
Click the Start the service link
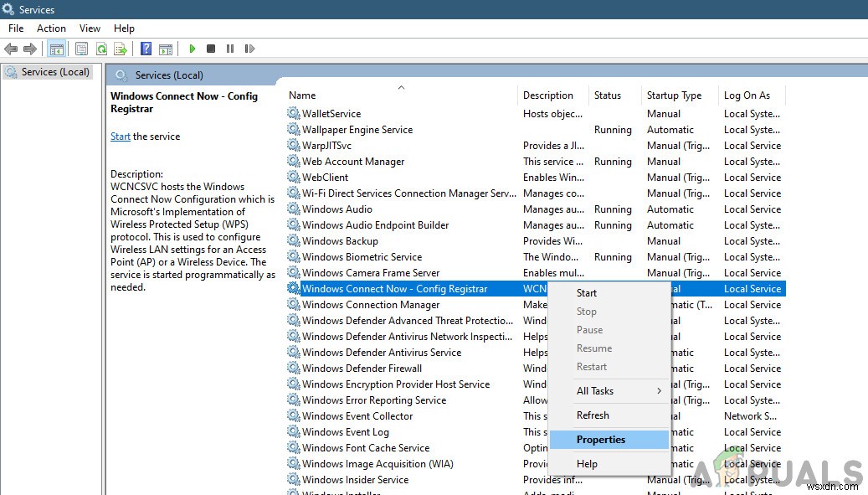click(121, 137)
